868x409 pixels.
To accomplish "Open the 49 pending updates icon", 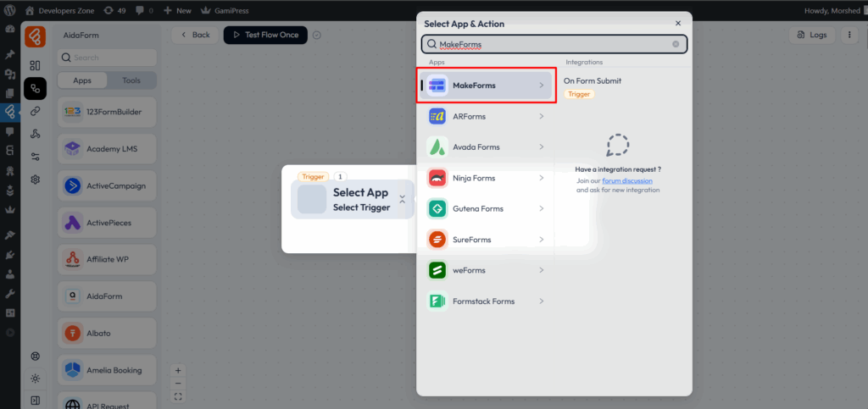I will click(114, 10).
